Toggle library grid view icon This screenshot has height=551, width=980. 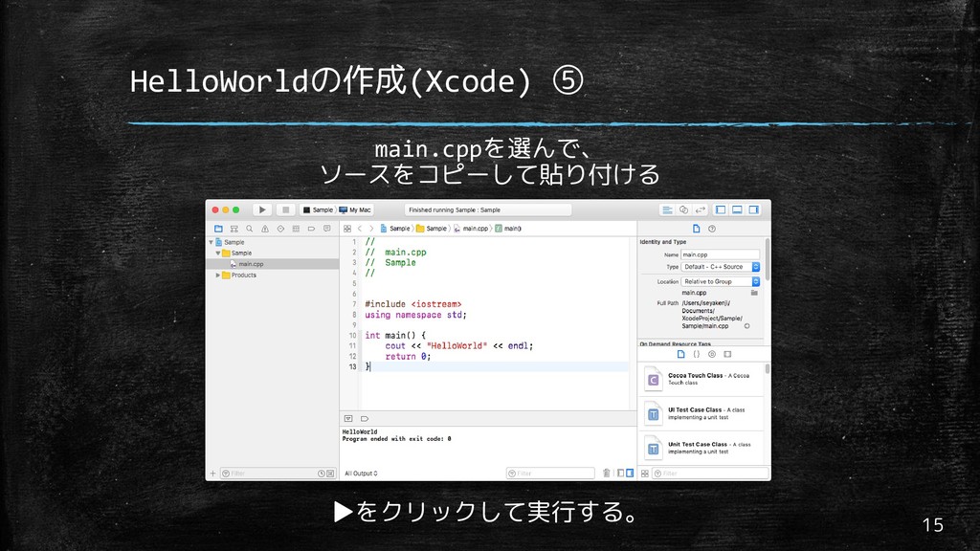(645, 474)
